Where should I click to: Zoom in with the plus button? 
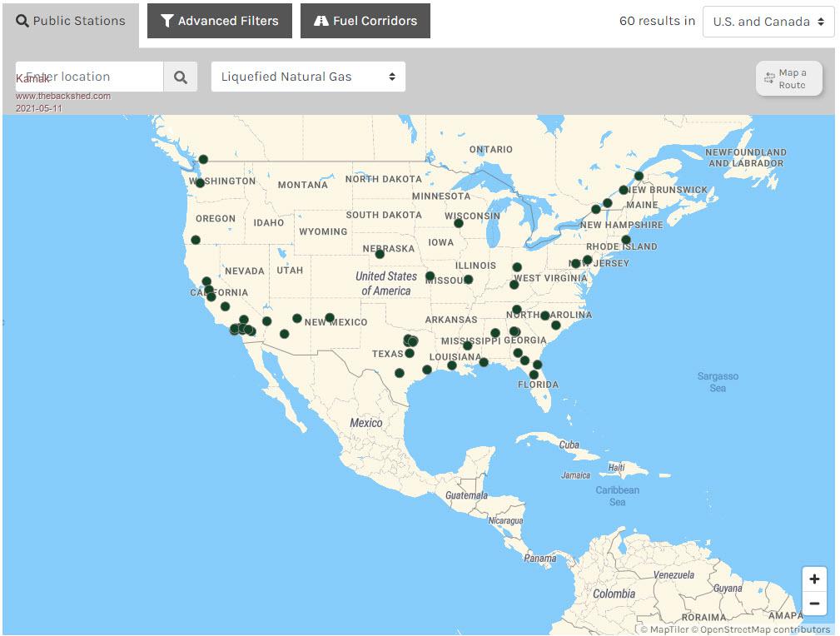pyautogui.click(x=814, y=579)
